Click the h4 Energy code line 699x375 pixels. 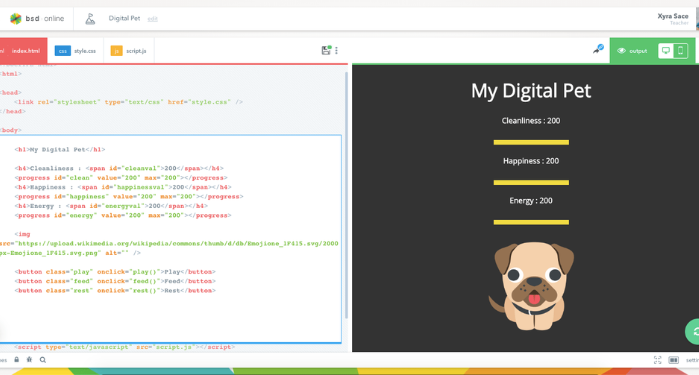(111, 206)
